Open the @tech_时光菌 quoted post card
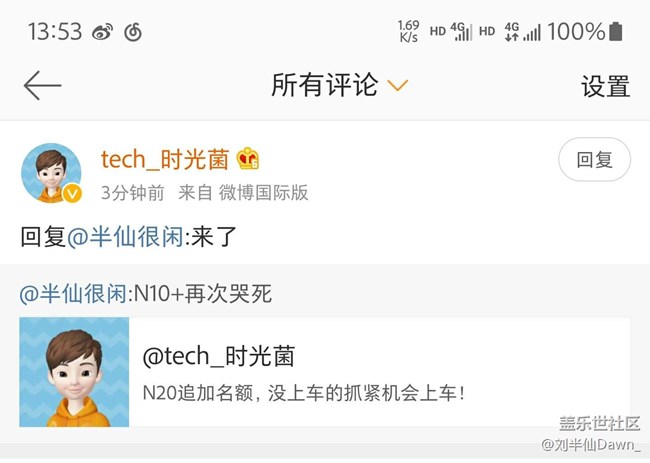 [x=380, y=372]
